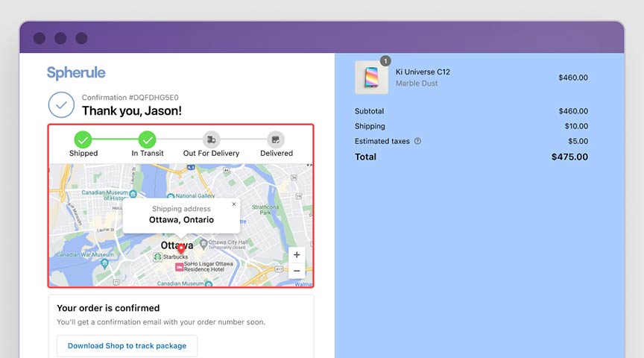Click the Delivered package icon
Viewport: 644px width, 358px height.
[276, 139]
